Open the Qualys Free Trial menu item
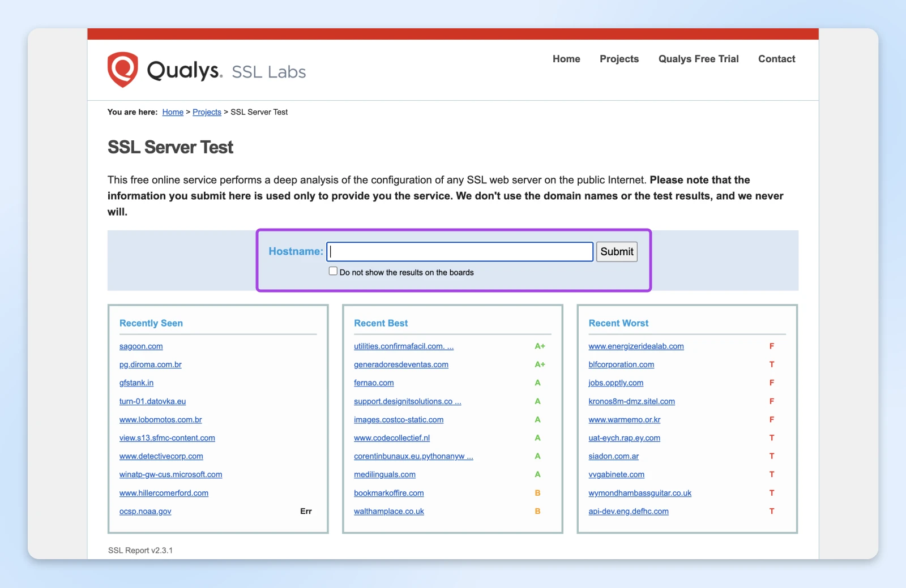The height and width of the screenshot is (588, 906). (698, 59)
